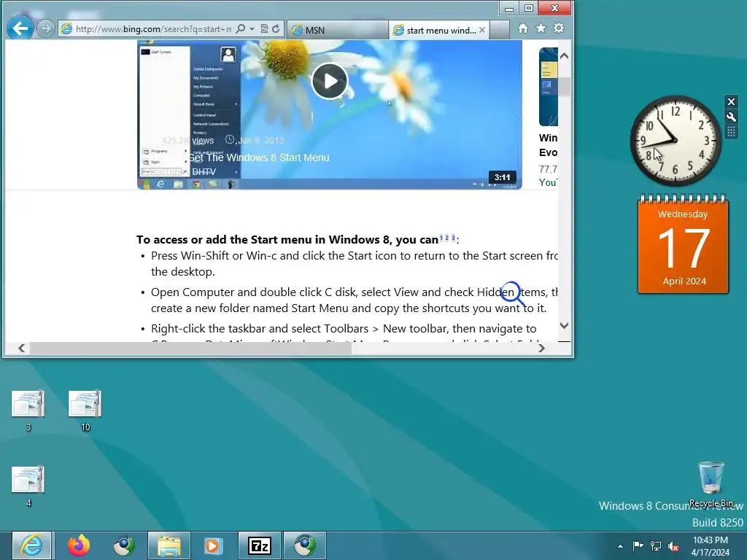The height and width of the screenshot is (560, 747).
Task: Play the 'Get The Windows 8 Start Menu' video
Action: 329,81
